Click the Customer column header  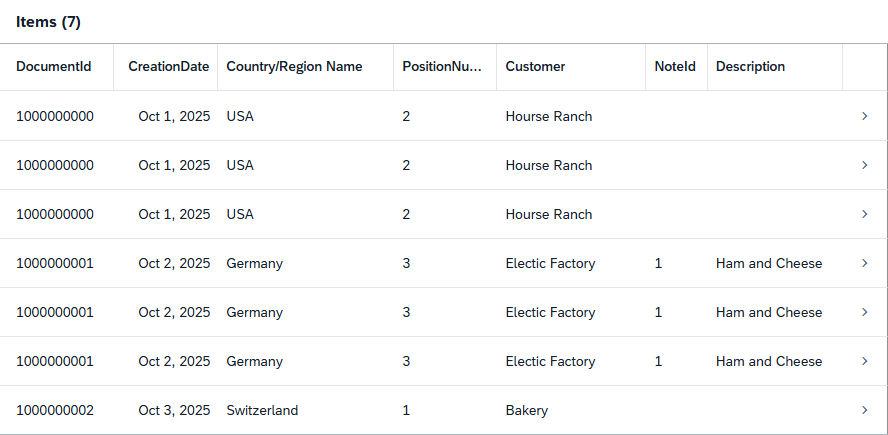[535, 67]
